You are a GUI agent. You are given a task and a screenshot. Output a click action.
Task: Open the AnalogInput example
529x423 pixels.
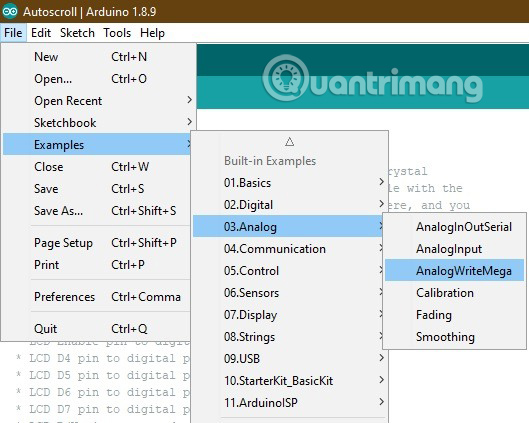click(x=454, y=249)
